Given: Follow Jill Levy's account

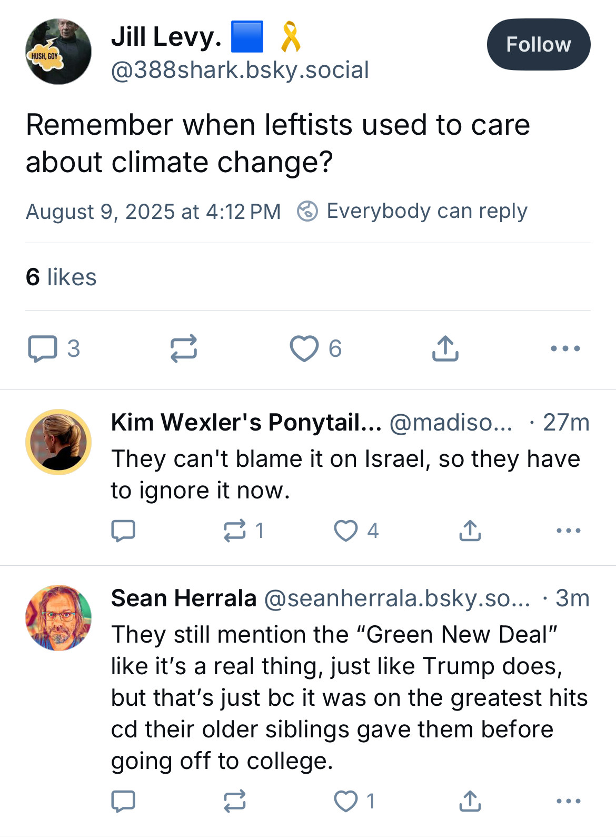Looking at the screenshot, I should point(538,45).
